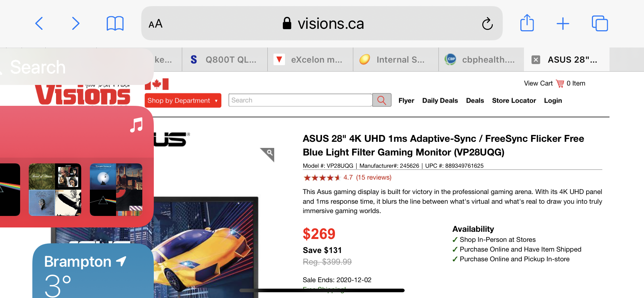This screenshot has width=644, height=298.
Task: Add a new tab with plus icon
Action: point(563,24)
